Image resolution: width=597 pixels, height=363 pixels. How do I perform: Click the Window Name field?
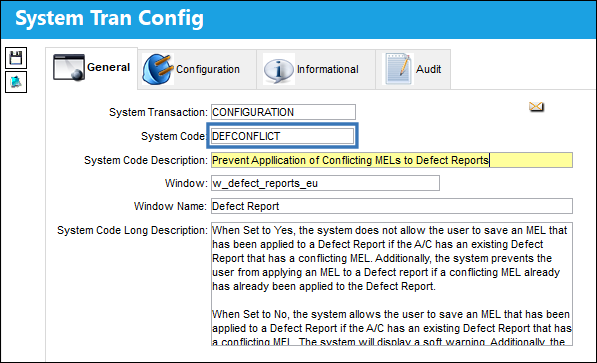(392, 206)
